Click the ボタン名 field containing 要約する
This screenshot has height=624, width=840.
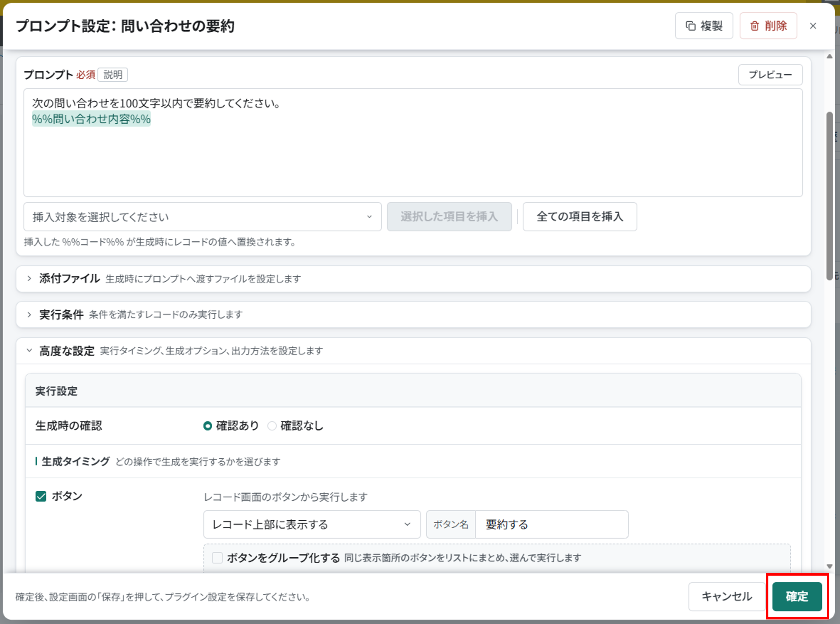click(x=551, y=524)
